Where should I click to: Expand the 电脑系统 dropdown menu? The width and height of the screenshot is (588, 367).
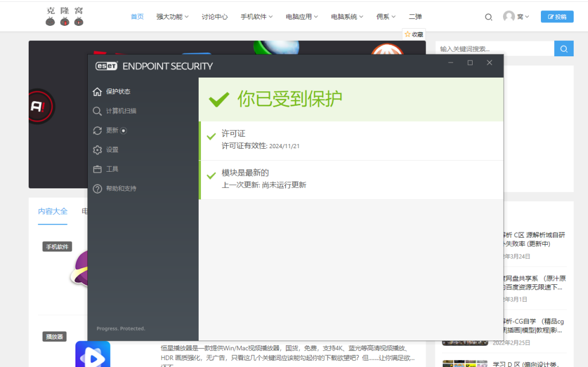click(x=347, y=17)
